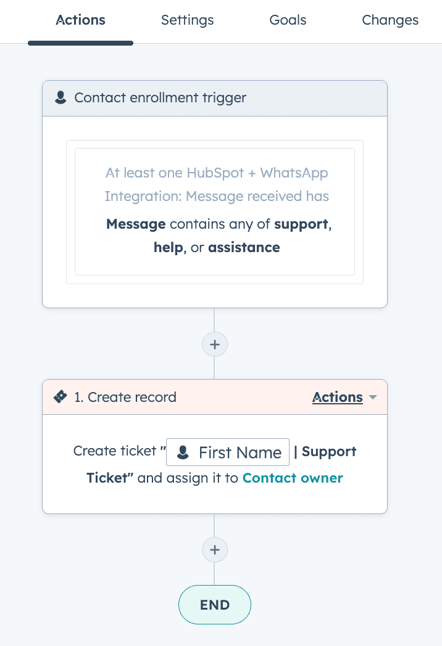Click the END node
This screenshot has height=646, width=442.
point(215,605)
